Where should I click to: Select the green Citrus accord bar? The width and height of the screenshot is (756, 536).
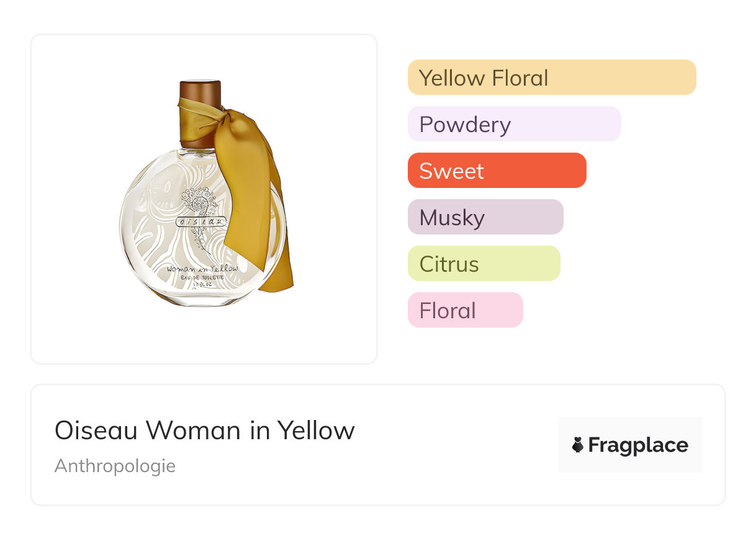(484, 264)
